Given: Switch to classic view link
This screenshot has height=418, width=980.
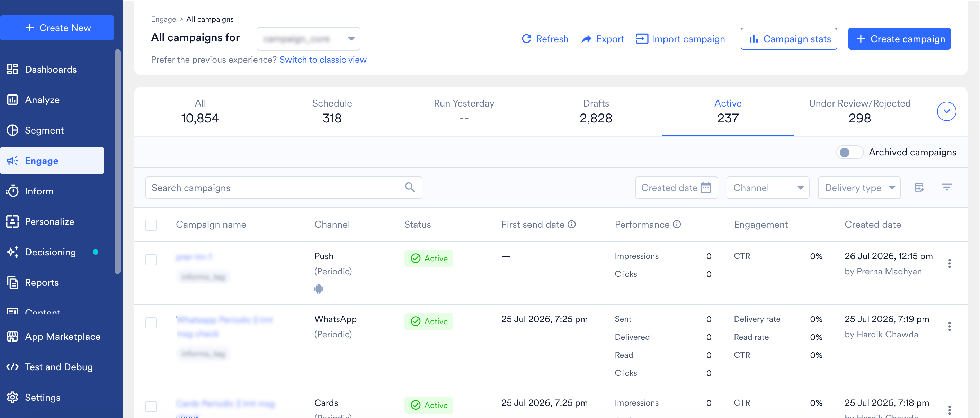Looking at the screenshot, I should 323,60.
